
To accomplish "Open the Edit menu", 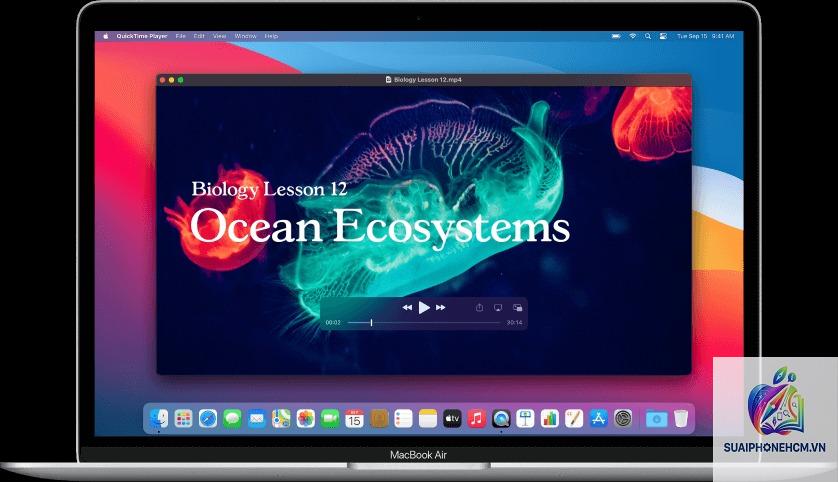I will click(199, 36).
